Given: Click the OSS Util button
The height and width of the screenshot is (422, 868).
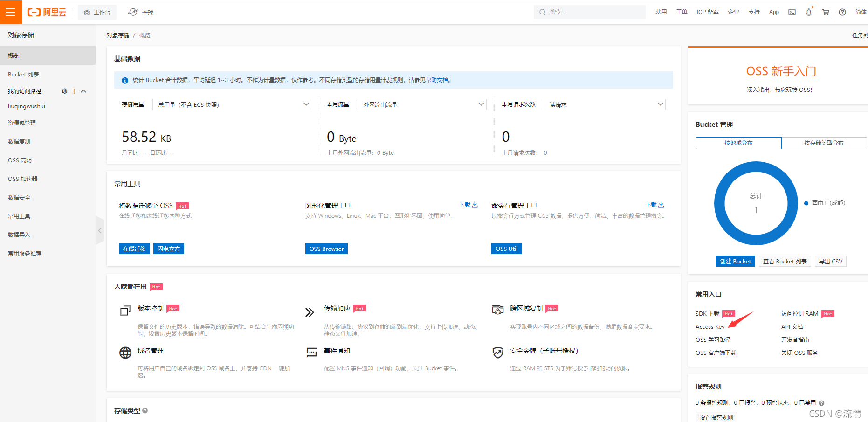Looking at the screenshot, I should click(x=506, y=249).
